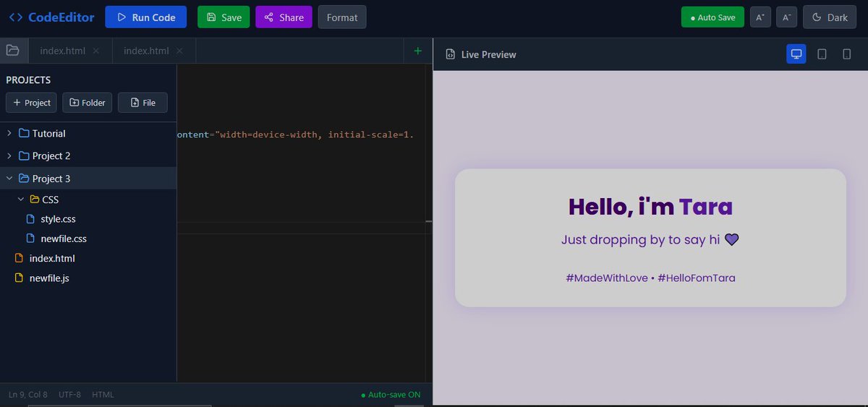Image resolution: width=868 pixels, height=407 pixels.
Task: Collapse the CSS folder chevron
Action: 21,200
